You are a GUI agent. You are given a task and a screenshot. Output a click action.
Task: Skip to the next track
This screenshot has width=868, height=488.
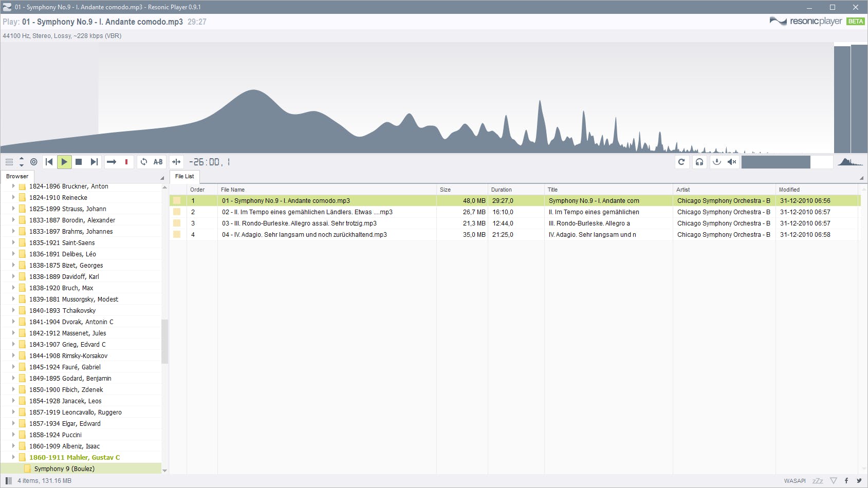pyautogui.click(x=94, y=162)
